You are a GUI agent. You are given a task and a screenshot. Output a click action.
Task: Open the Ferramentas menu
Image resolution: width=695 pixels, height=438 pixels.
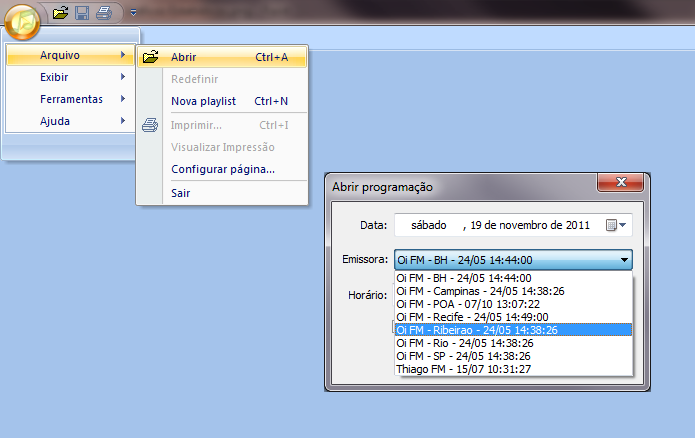[70, 99]
